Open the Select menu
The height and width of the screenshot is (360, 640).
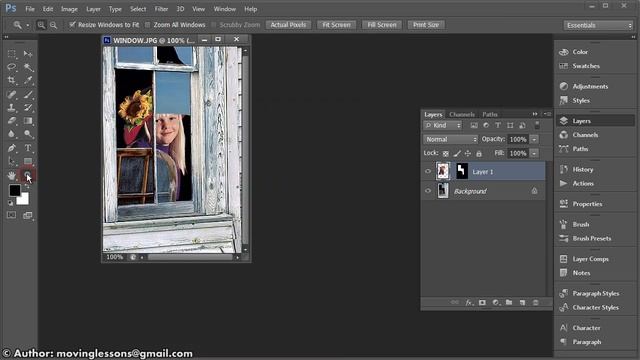coord(138,9)
